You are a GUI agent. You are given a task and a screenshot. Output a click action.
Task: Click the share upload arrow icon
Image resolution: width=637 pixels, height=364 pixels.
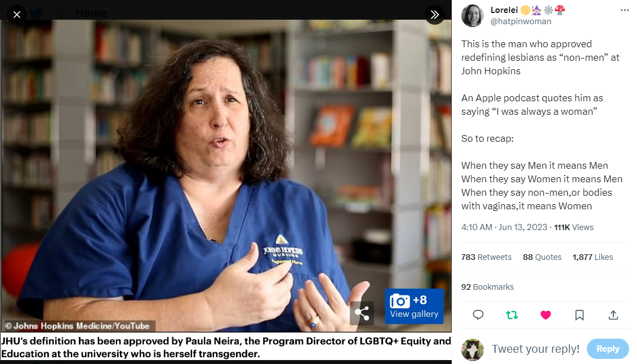pos(613,315)
